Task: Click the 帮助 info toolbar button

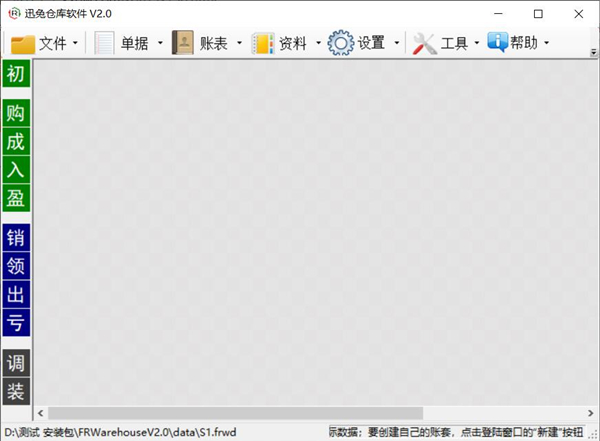Action: [518, 42]
